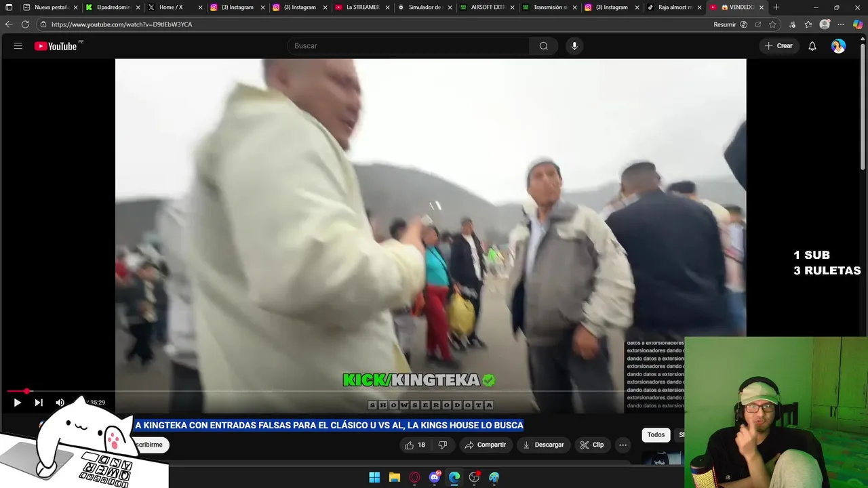Open YouTube notifications bell

coord(812,46)
